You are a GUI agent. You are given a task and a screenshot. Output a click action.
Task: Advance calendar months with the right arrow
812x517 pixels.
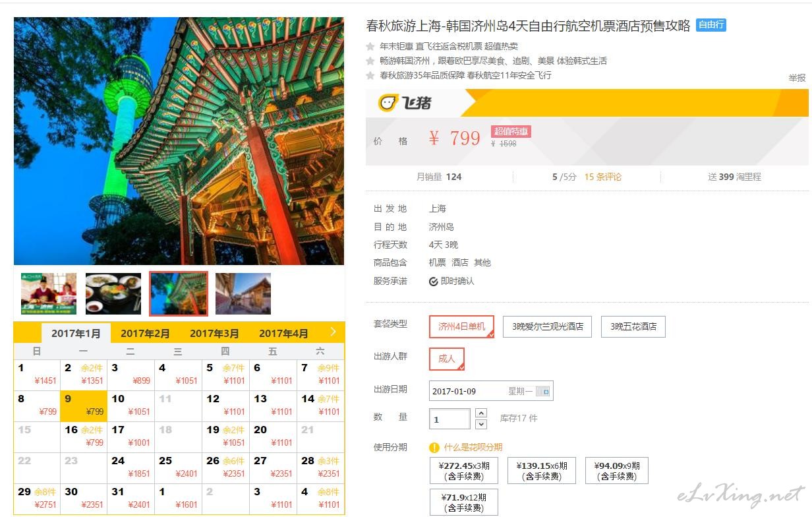click(333, 332)
